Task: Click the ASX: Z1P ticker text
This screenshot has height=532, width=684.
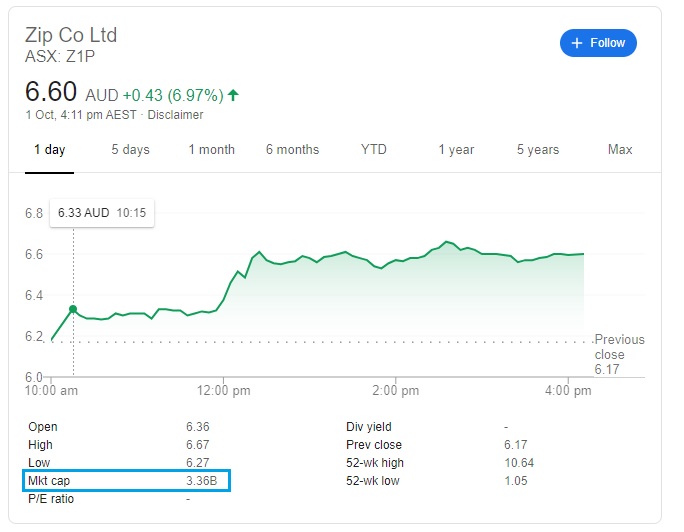Action: click(60, 57)
